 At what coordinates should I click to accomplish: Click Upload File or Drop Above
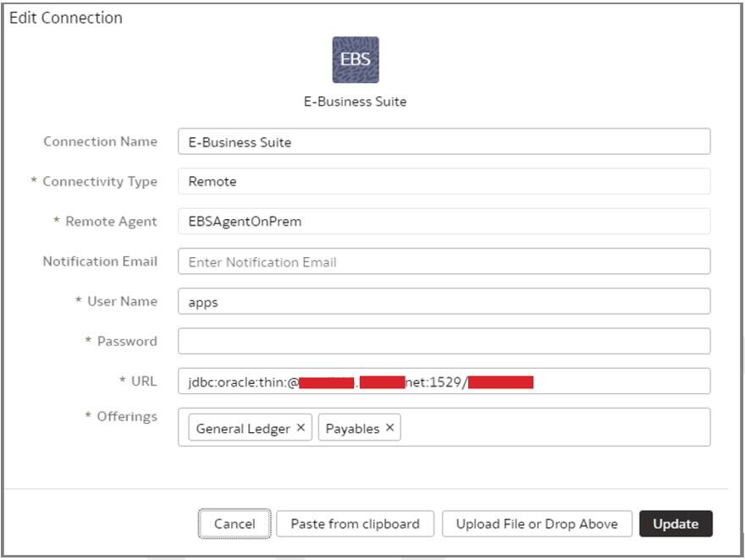(535, 524)
